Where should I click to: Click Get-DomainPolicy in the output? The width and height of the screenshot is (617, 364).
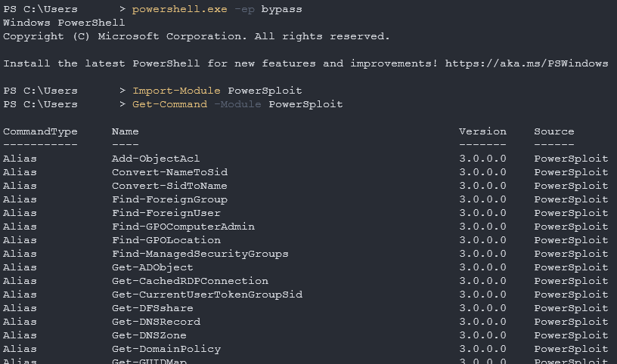166,349
